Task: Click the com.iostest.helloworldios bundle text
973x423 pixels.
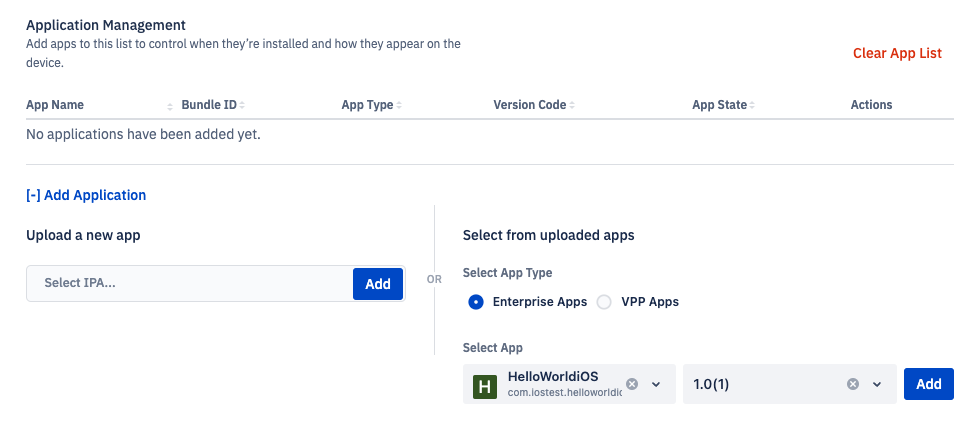Action: (x=565, y=393)
